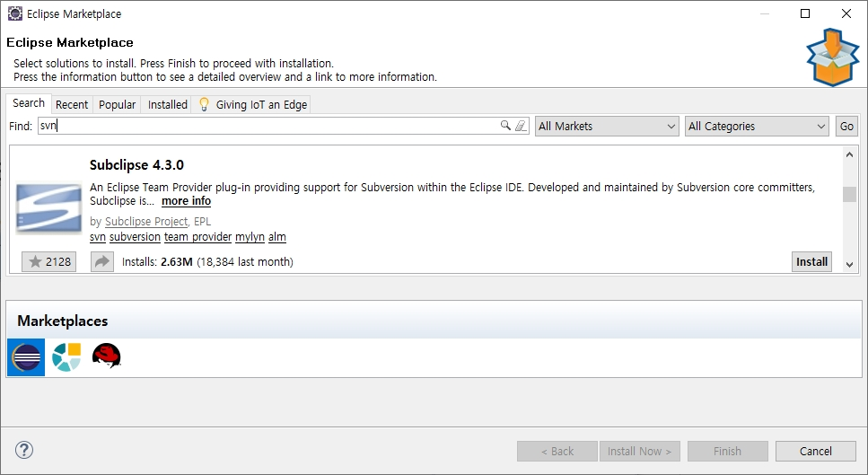Click the svn tag link
The width and height of the screenshot is (868, 475).
[98, 237]
